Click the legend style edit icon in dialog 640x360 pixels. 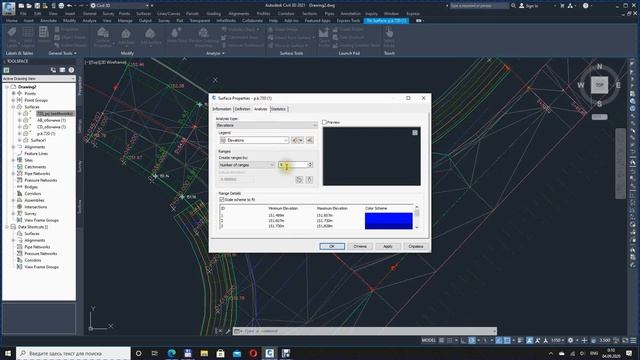click(297, 140)
